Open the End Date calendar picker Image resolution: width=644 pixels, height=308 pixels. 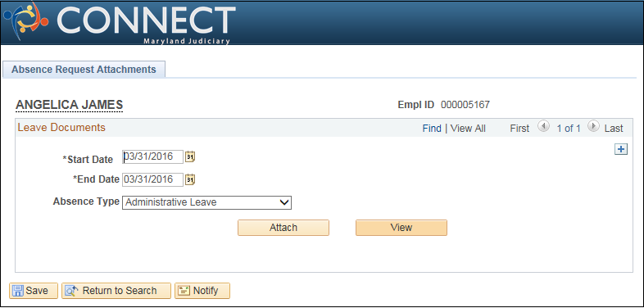(x=190, y=180)
